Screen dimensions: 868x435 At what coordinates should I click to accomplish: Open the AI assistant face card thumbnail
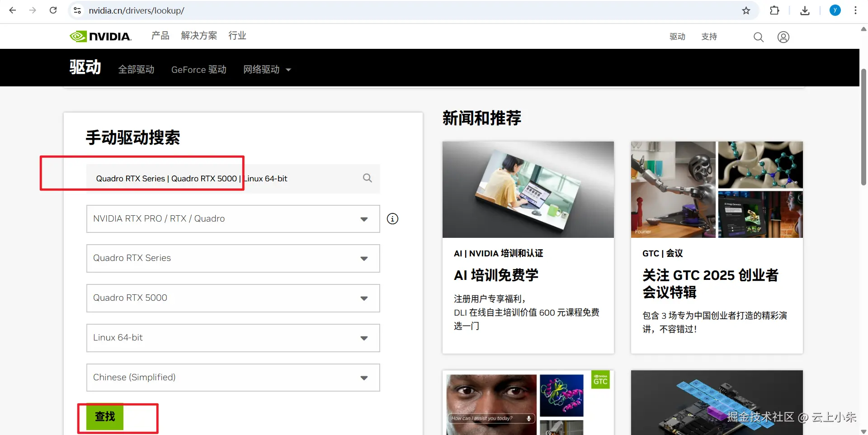pyautogui.click(x=528, y=402)
